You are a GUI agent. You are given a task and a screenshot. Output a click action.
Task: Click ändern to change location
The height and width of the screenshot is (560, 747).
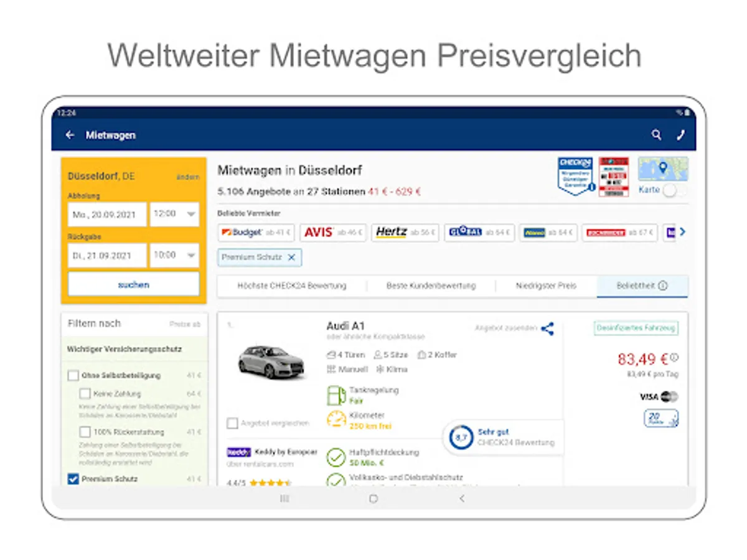188,177
